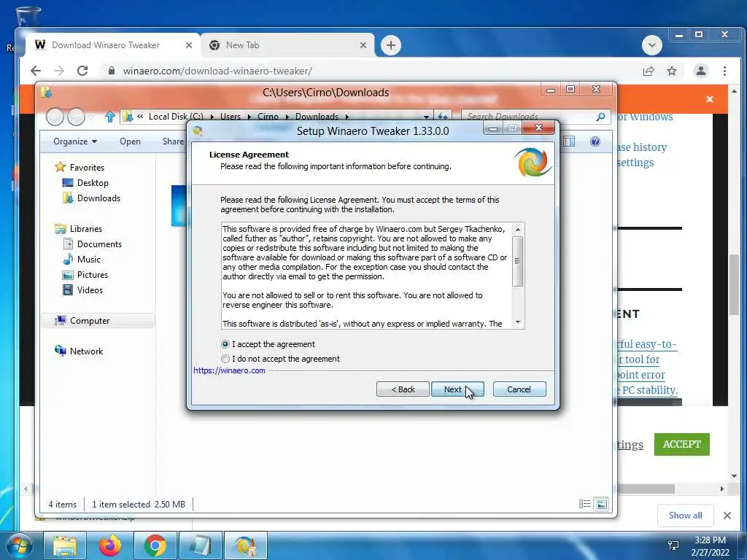Click the Back button in setup wizard
The width and height of the screenshot is (747, 560).
(403, 389)
